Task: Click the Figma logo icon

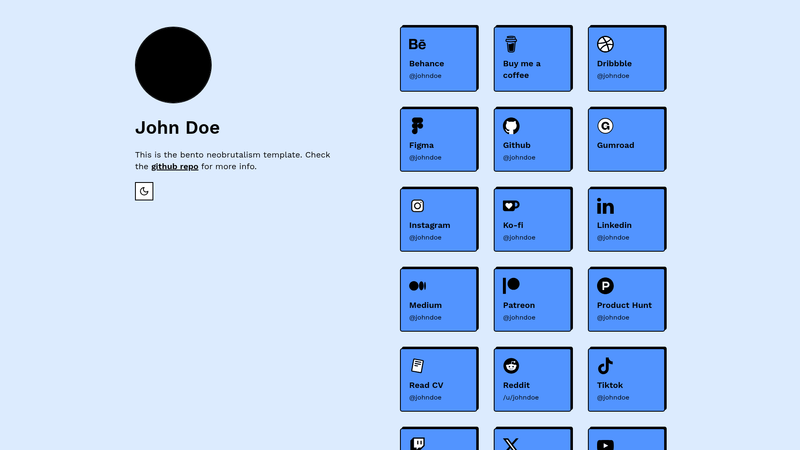Action: pos(417,126)
